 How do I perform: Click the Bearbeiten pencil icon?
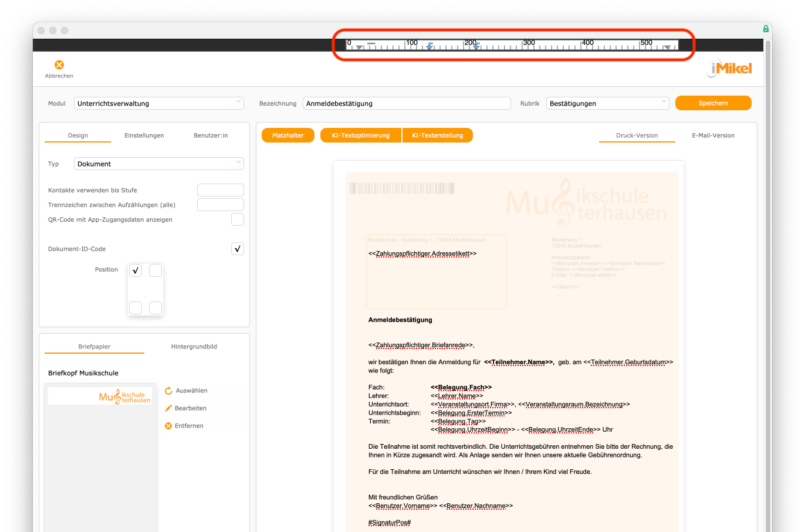point(168,408)
